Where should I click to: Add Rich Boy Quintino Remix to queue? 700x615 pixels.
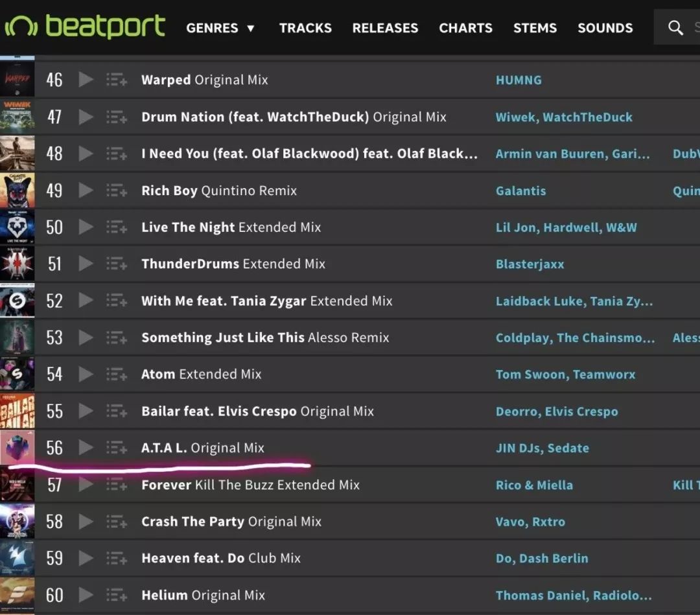[117, 191]
